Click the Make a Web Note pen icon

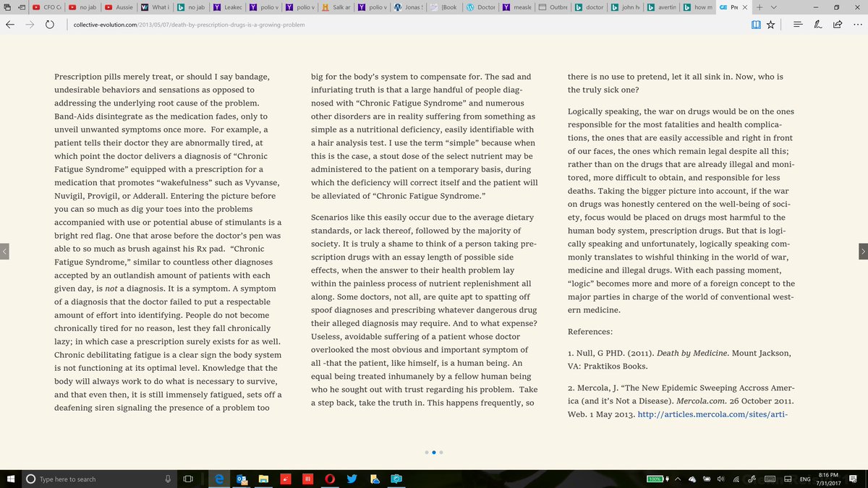coord(817,24)
